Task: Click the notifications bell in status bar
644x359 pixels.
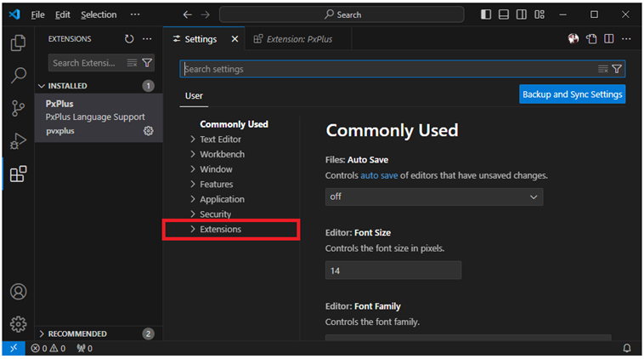Action: [x=627, y=348]
